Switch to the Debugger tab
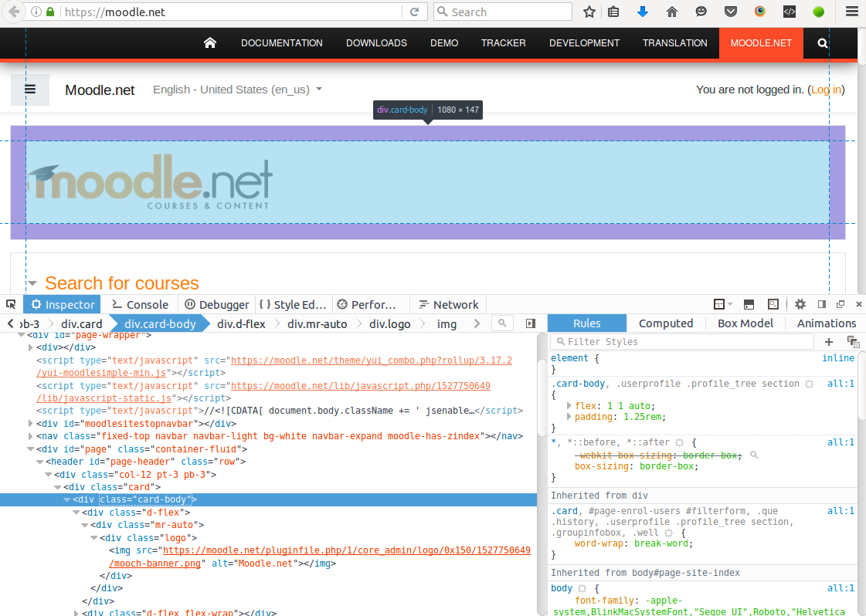The width and height of the screenshot is (866, 616). click(x=216, y=305)
